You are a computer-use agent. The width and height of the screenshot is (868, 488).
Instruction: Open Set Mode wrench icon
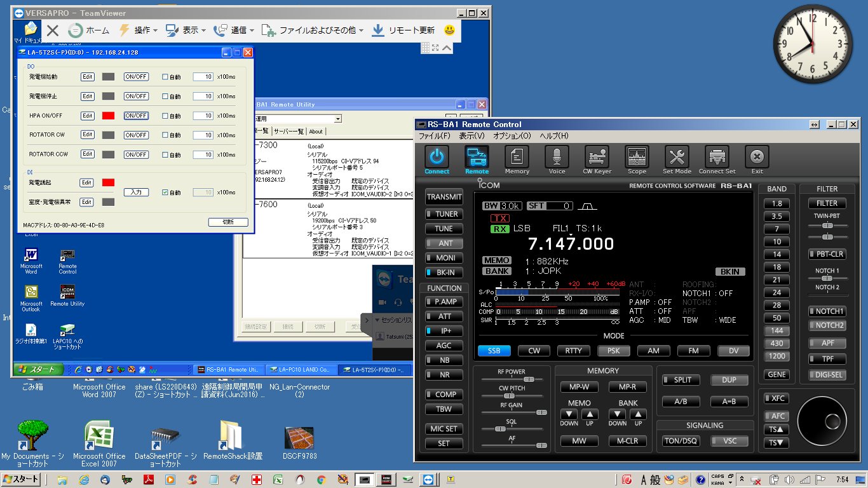click(x=677, y=157)
